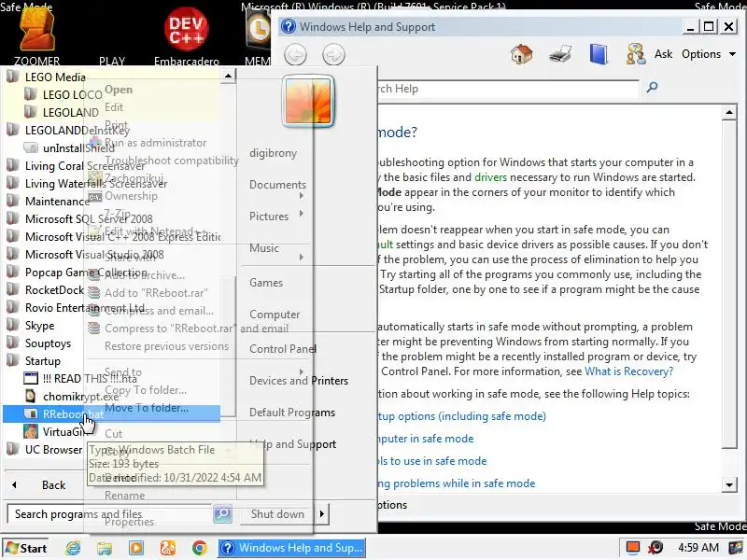Open Music from Start menu
Viewport: 747px width, 560px height.
point(264,248)
